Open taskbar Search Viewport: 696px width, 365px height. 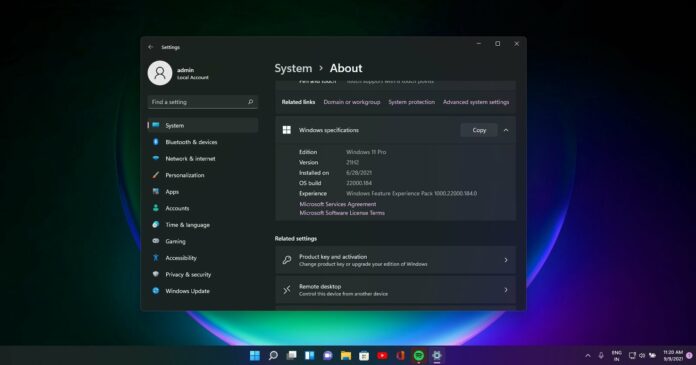273,355
